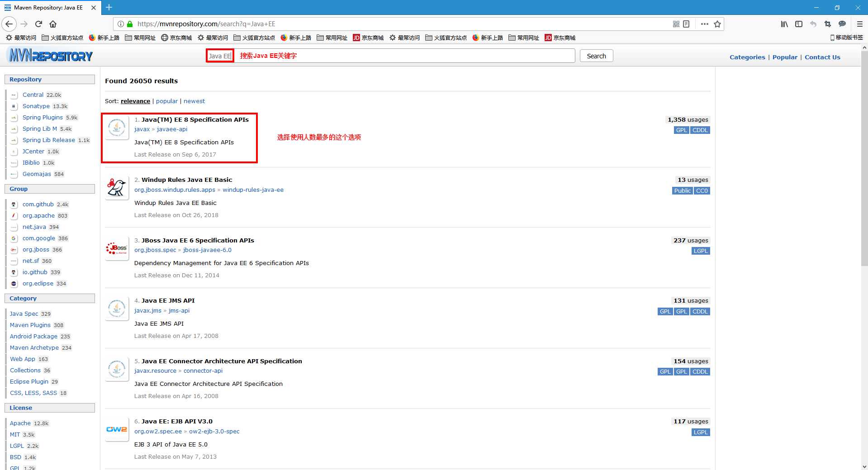Open the Popular header link
The image size is (868, 470).
coord(785,57)
